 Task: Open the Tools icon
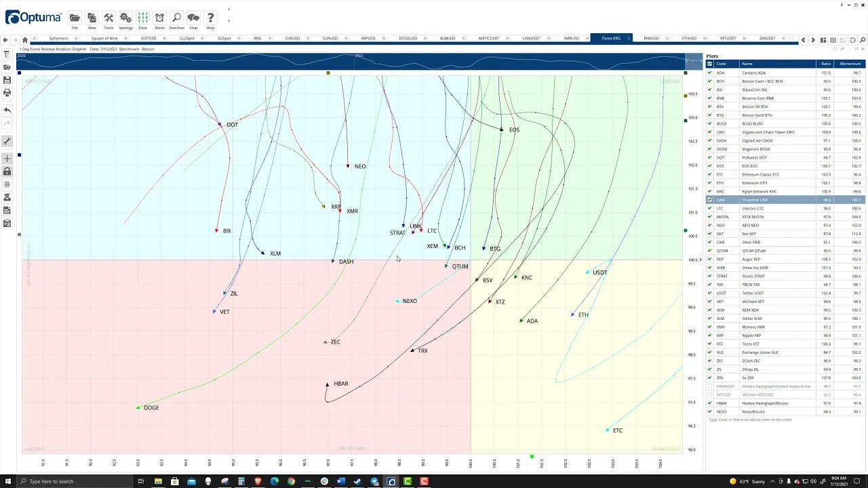pyautogui.click(x=108, y=18)
